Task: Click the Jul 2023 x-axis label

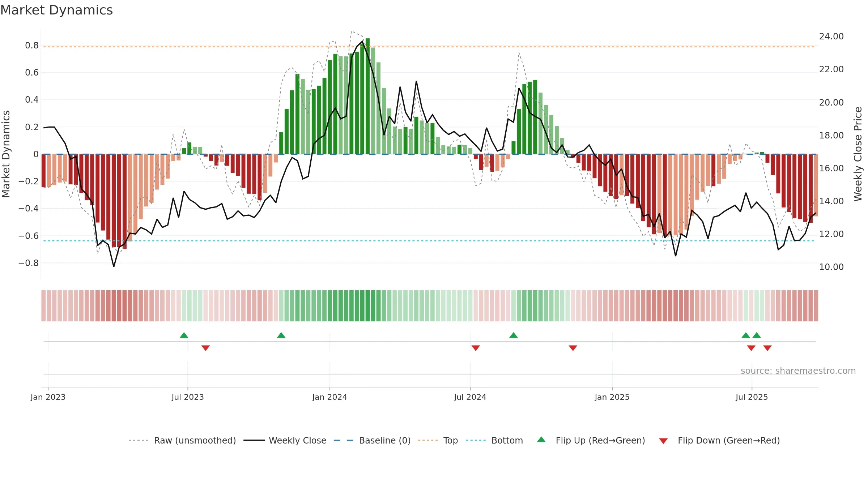Action: 188,397
